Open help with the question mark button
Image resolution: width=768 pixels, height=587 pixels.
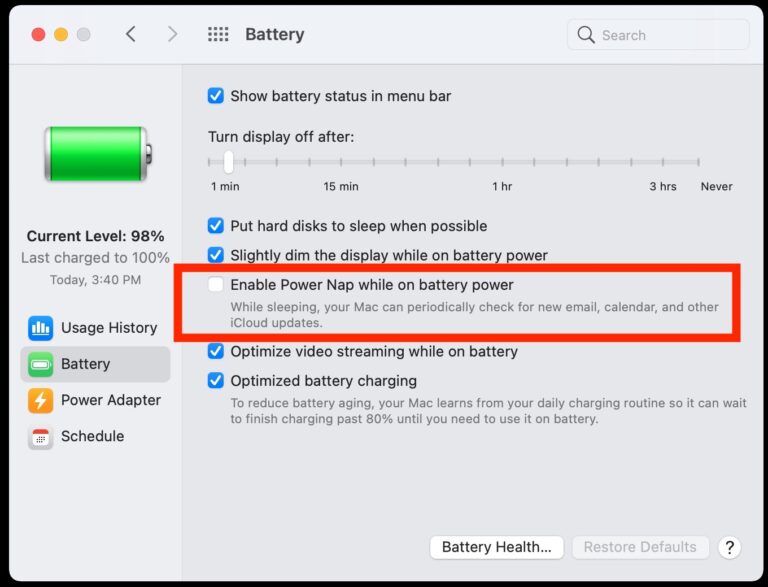729,547
